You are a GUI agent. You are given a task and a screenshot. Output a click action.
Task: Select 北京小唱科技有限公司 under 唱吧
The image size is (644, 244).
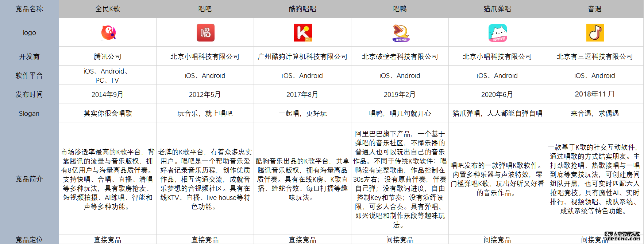pyautogui.click(x=205, y=56)
